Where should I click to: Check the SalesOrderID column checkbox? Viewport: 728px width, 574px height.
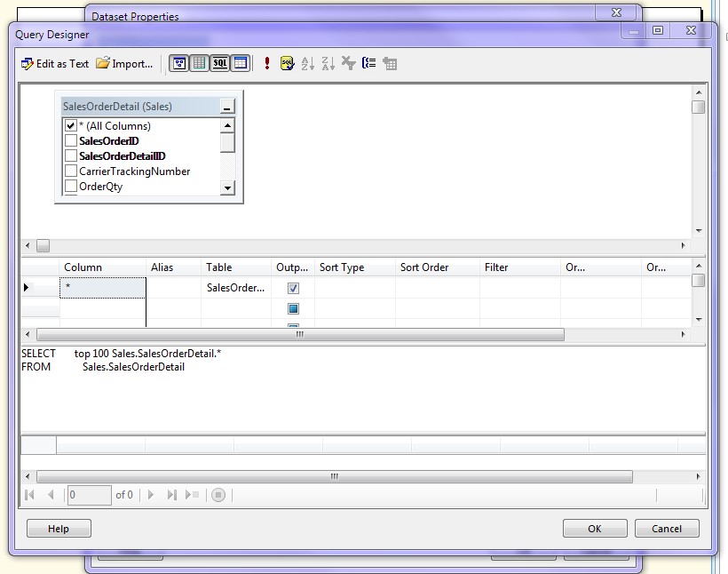[x=70, y=140]
